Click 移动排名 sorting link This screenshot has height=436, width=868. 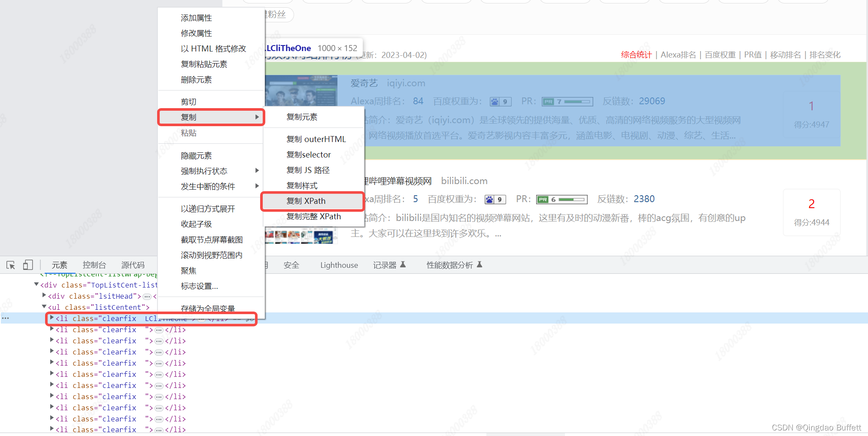click(x=786, y=55)
